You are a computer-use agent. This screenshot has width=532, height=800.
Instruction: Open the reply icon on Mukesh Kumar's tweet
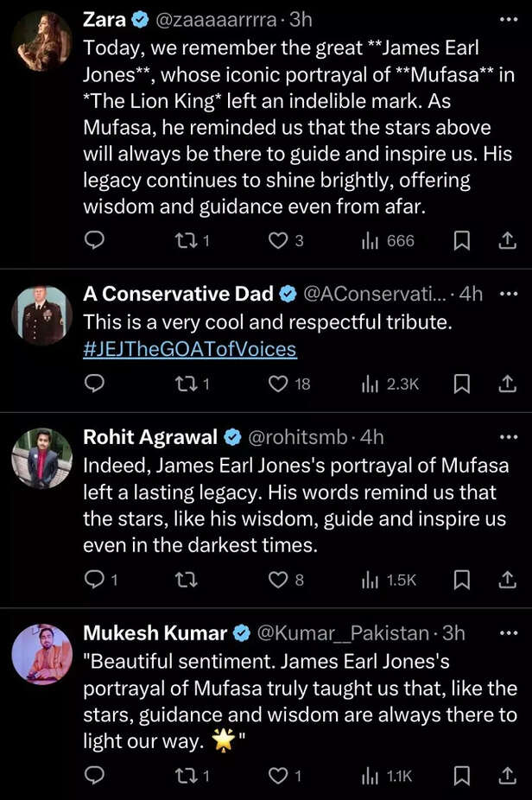point(94,776)
